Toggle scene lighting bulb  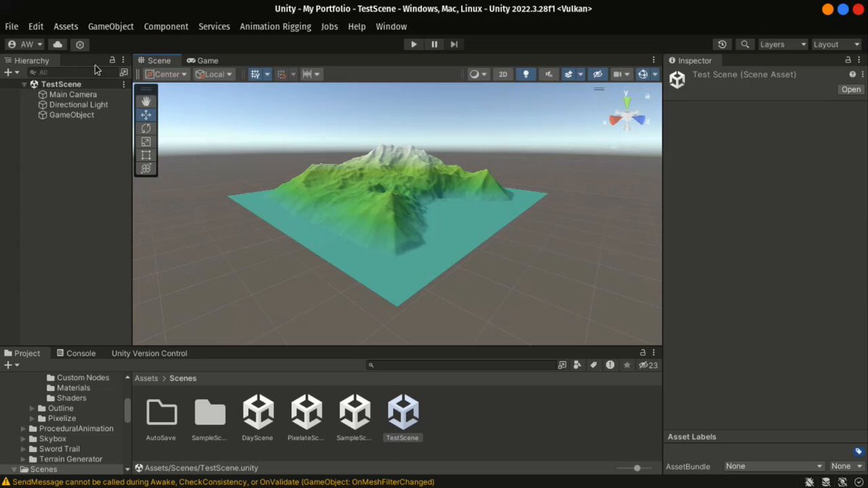coord(526,74)
